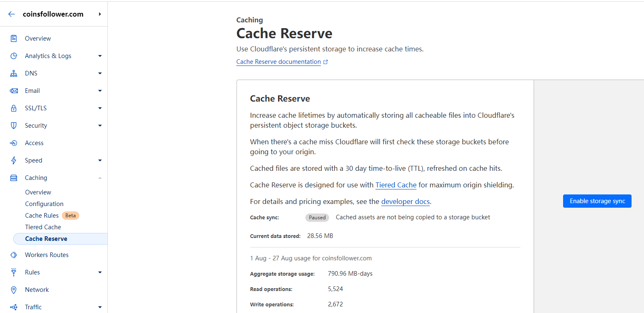Collapse the Caching section arrow
The image size is (644, 313).
100,178
